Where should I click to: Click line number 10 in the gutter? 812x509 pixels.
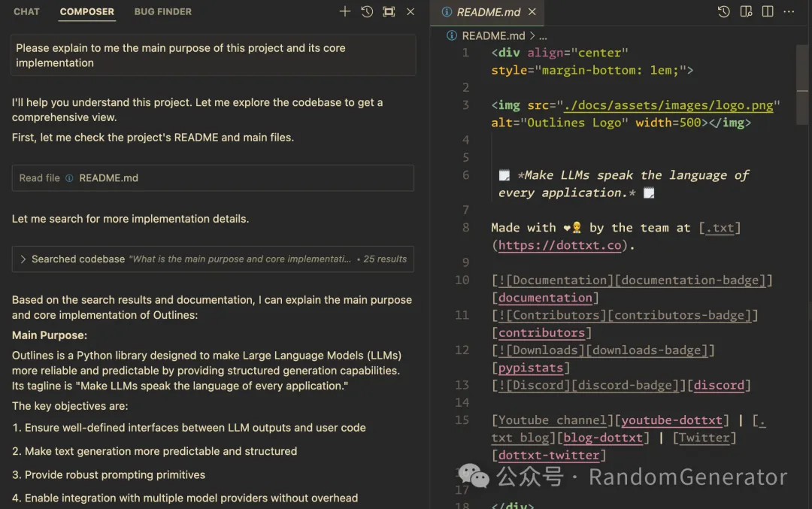click(x=462, y=280)
